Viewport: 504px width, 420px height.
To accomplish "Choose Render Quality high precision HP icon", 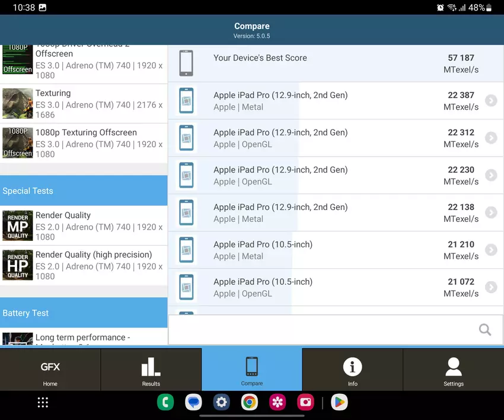I will coord(18,265).
